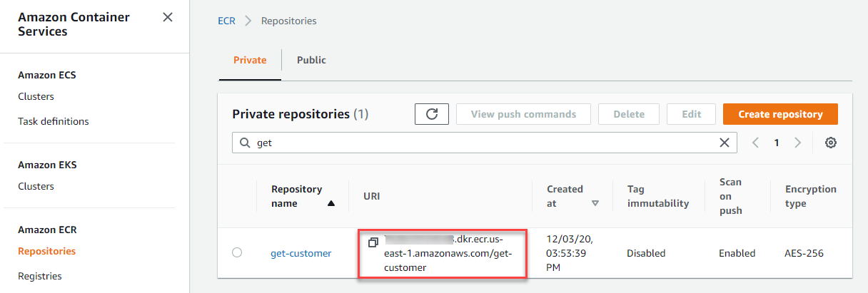Click the Amazon EKS section heading
Screen dimensions: 868x293
coord(47,165)
